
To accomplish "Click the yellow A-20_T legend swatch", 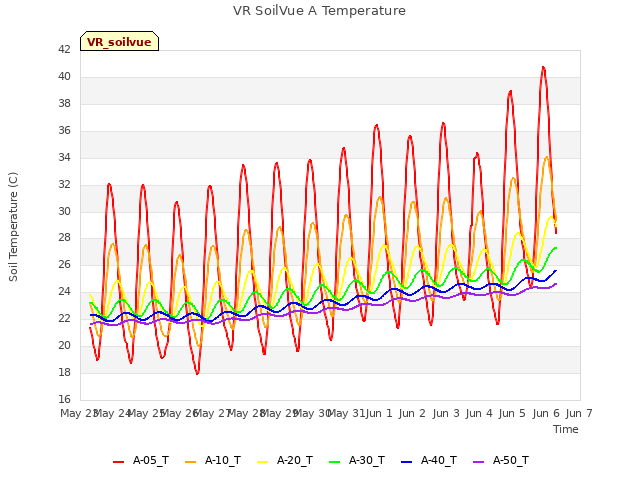I will (x=262, y=462).
